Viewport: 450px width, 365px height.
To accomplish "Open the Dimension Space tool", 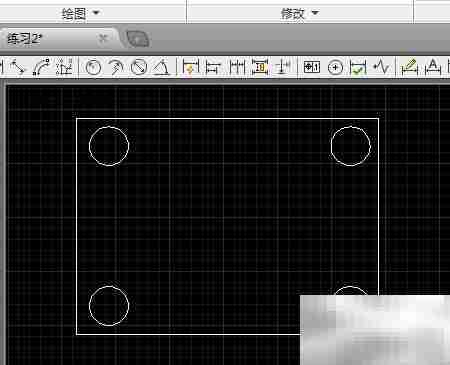I will coord(260,67).
